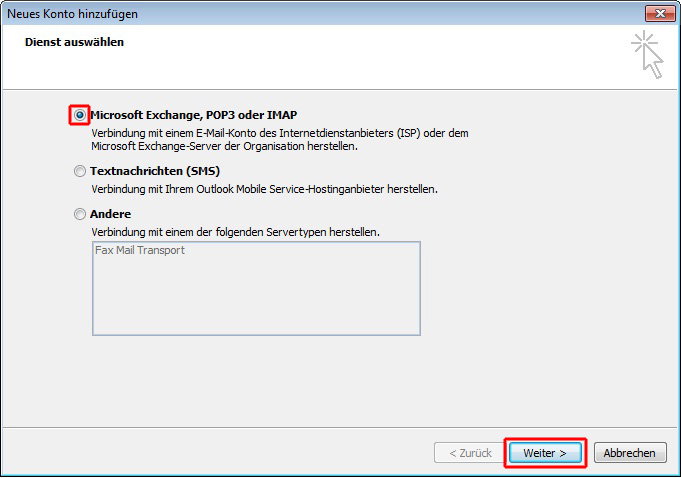Close the Neues Konto hinzufügen dialog
Image resolution: width=681 pixels, height=478 pixels.
(660, 13)
